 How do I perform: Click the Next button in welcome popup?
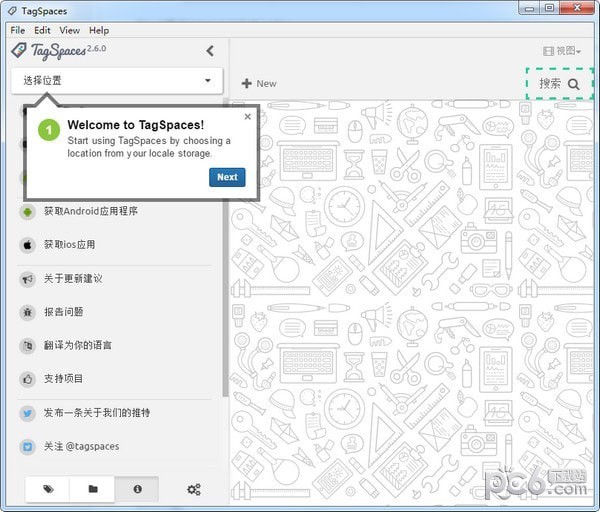[227, 177]
